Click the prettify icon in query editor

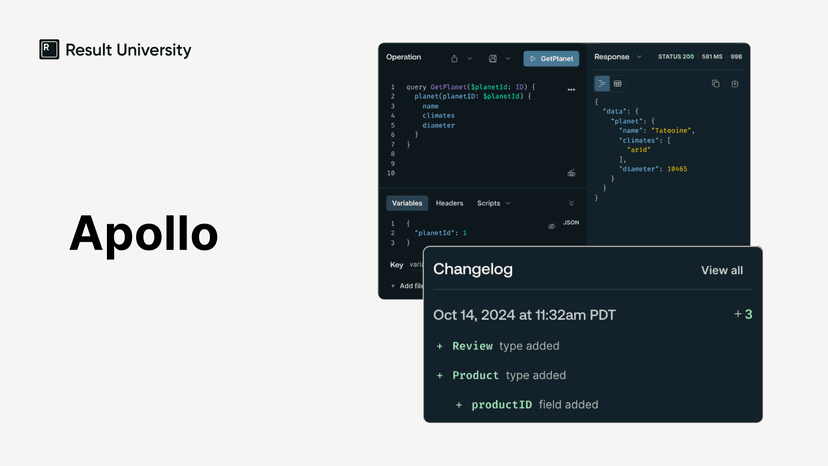pyautogui.click(x=571, y=173)
